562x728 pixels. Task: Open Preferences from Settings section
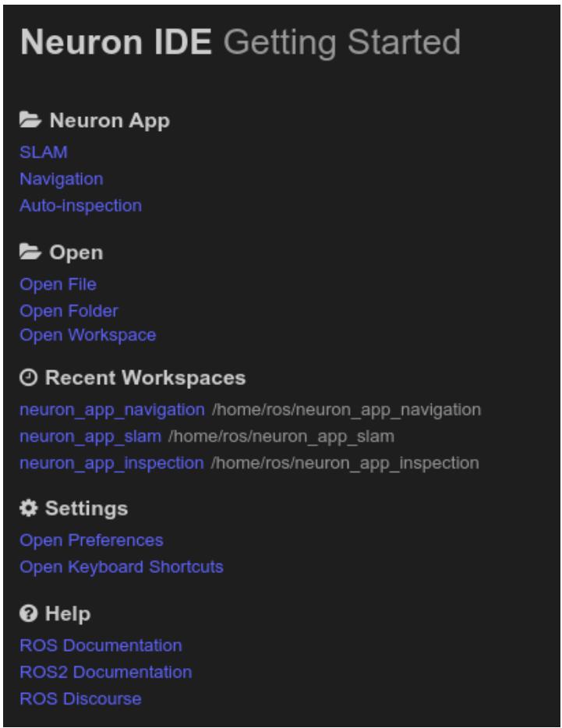[91, 541]
